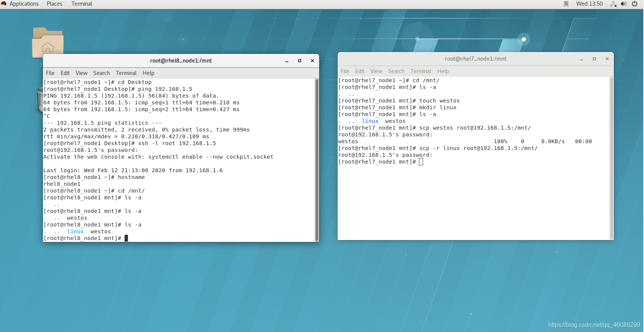Open Edit menu in rhel7_node1 terminal
The width and height of the screenshot is (644, 332).
(360, 71)
